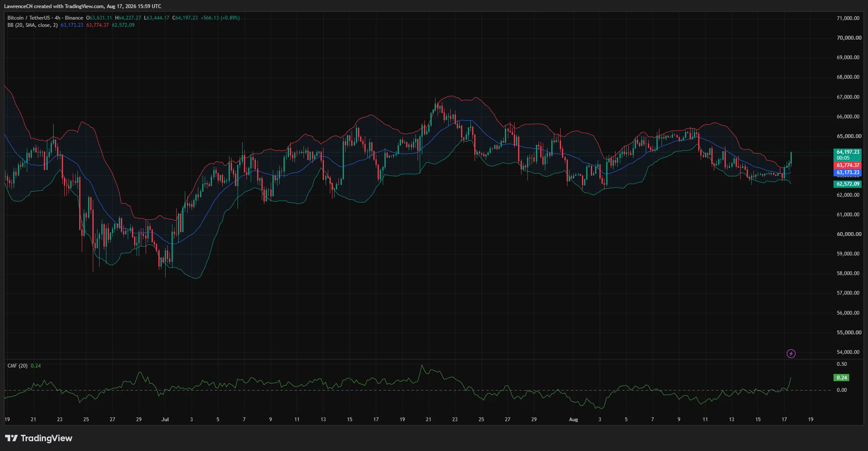This screenshot has height=451, width=868.
Task: Click the 19 date label after 17 on the time axis
Action: pyautogui.click(x=811, y=419)
